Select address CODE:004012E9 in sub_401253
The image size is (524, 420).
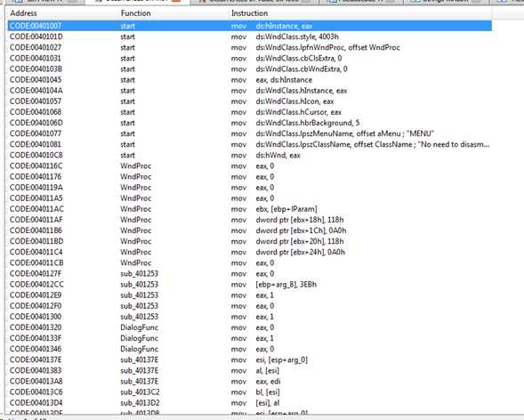[x=36, y=295]
